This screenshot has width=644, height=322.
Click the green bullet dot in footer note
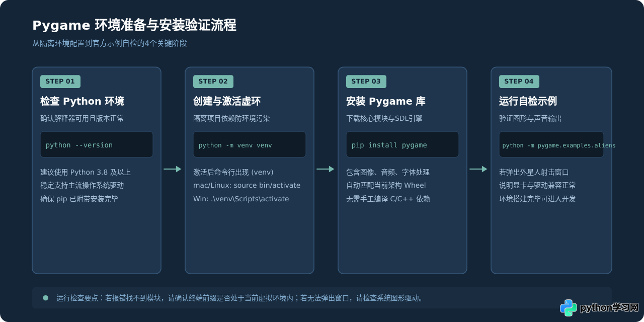point(46,298)
